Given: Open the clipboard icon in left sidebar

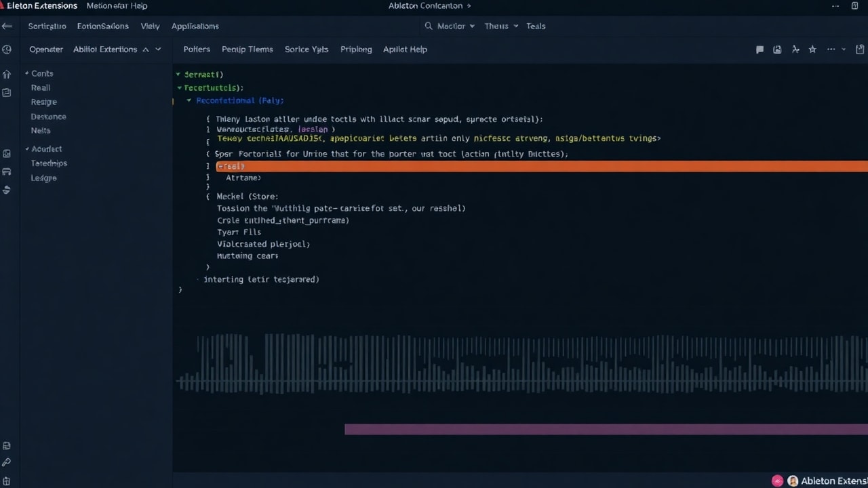Looking at the screenshot, I should [7, 93].
